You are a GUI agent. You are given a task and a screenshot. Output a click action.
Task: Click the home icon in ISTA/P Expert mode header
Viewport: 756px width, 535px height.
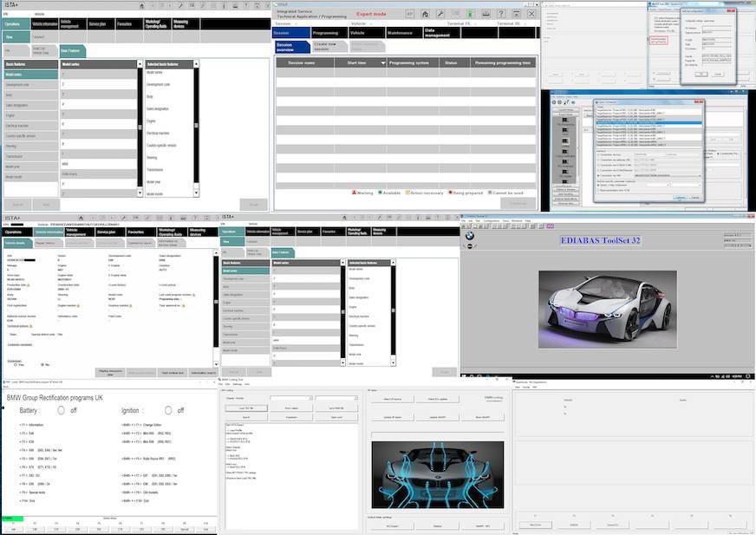pyautogui.click(x=425, y=14)
